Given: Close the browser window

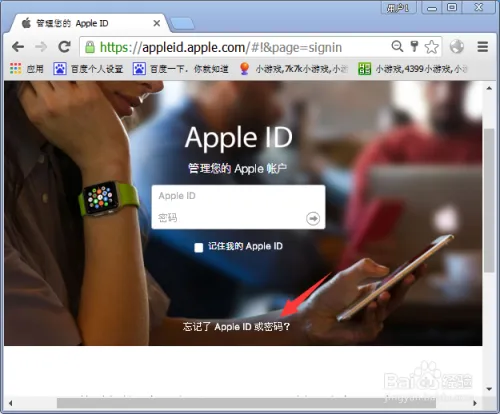Looking at the screenshot, I should pyautogui.click(x=479, y=8).
